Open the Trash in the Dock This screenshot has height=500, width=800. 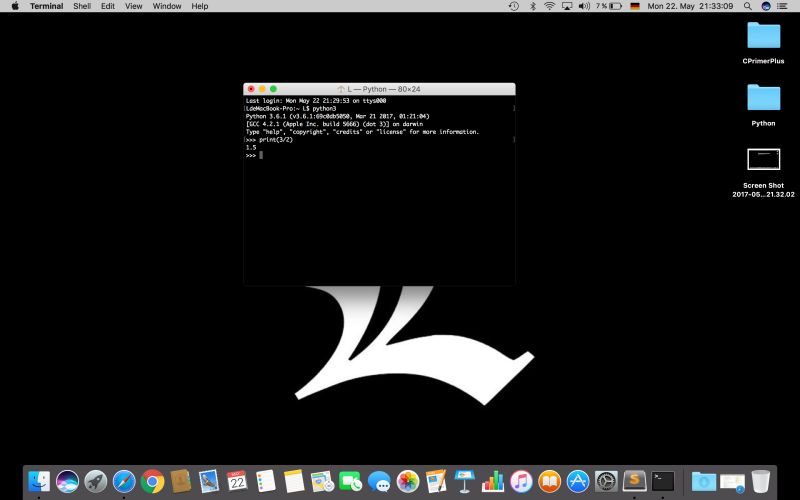760,481
